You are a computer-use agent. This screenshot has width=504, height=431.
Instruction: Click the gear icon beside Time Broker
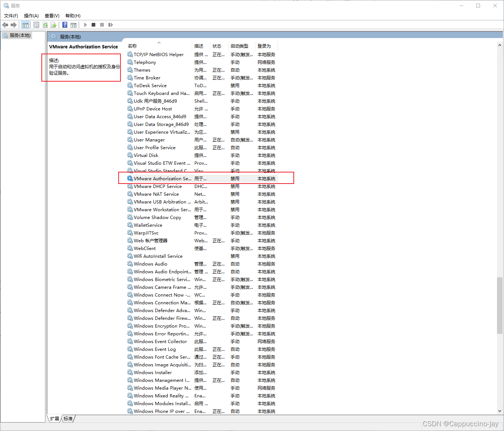pos(130,78)
